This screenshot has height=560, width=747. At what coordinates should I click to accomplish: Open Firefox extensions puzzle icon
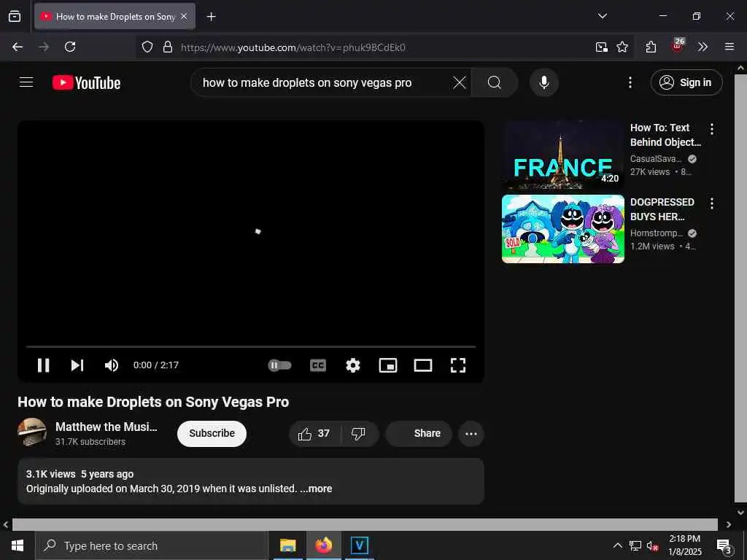tap(651, 47)
